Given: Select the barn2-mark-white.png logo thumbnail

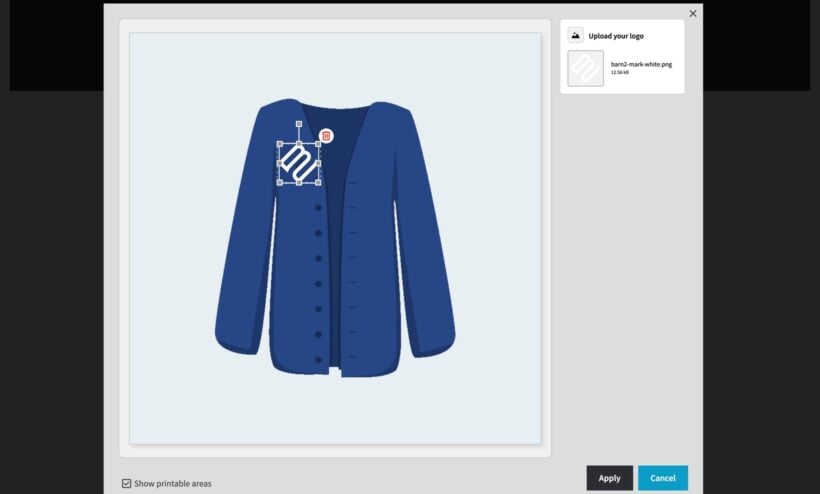Looking at the screenshot, I should point(585,68).
